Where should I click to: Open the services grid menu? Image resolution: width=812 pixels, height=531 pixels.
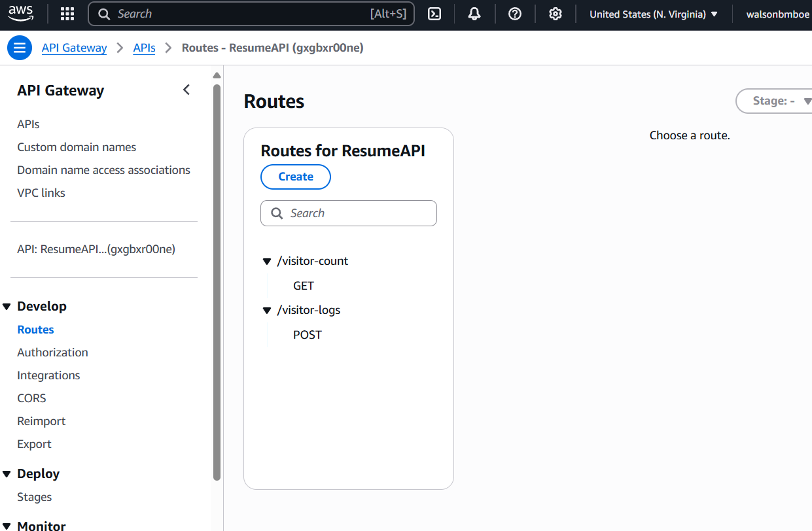point(67,14)
